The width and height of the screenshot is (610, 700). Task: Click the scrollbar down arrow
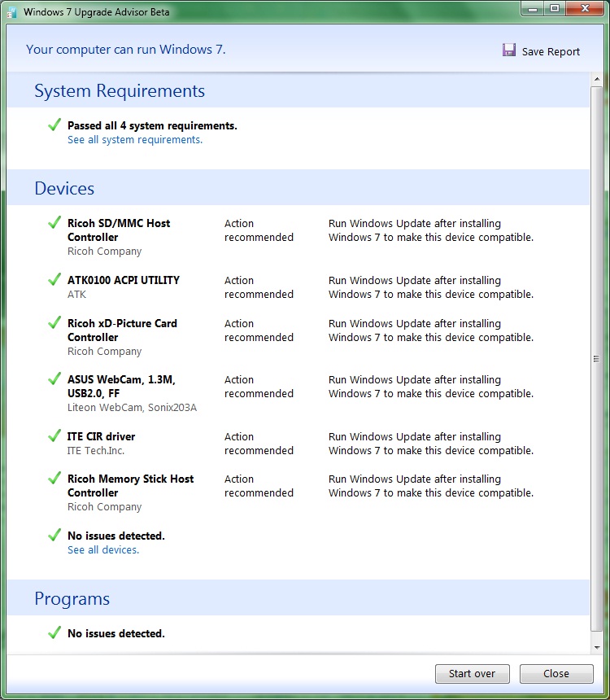point(597,647)
